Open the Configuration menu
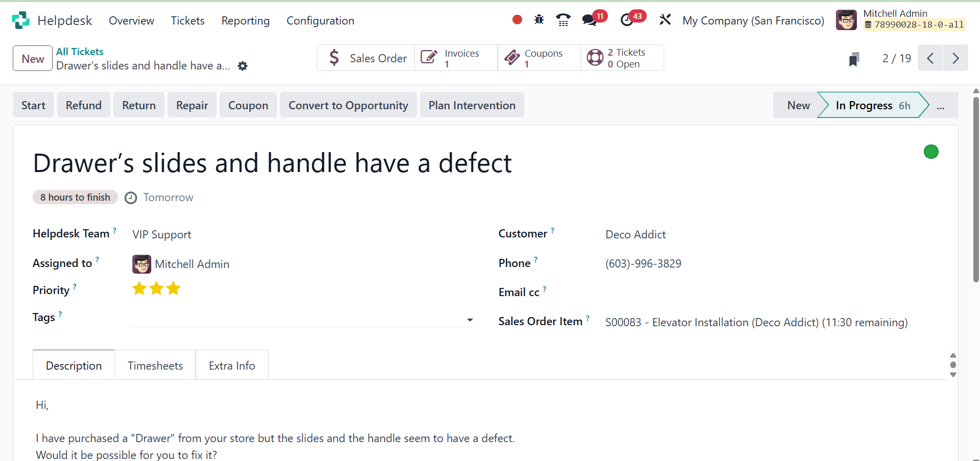This screenshot has height=461, width=980. tap(320, 20)
